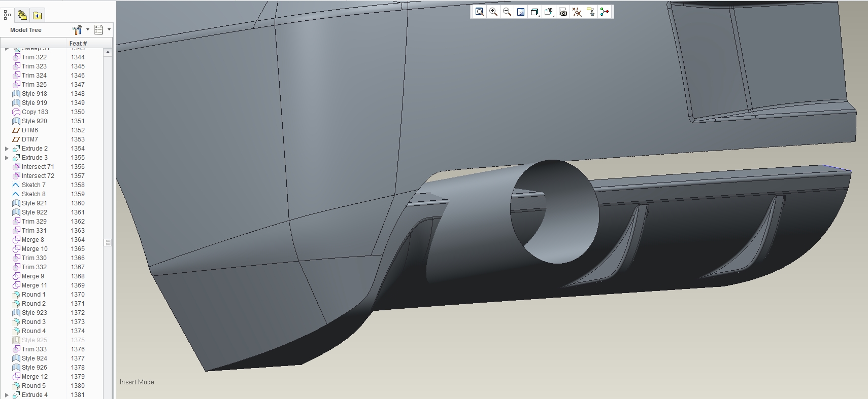
Task: Select Round 3 in model tree
Action: pyautogui.click(x=34, y=322)
